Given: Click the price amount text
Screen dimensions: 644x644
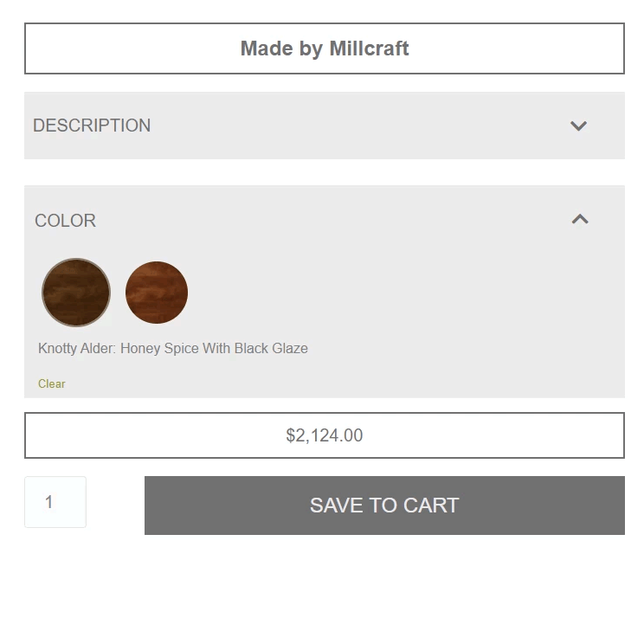Looking at the screenshot, I should tap(325, 435).
